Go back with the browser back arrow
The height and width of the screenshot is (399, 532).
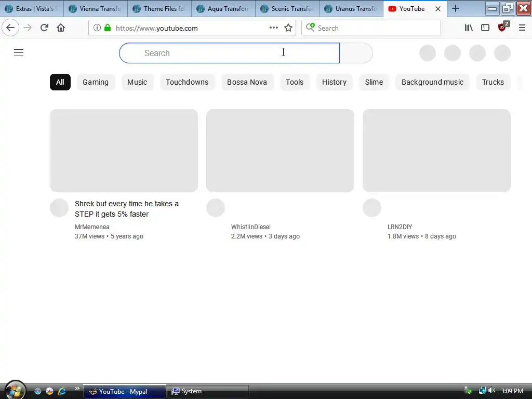click(10, 28)
